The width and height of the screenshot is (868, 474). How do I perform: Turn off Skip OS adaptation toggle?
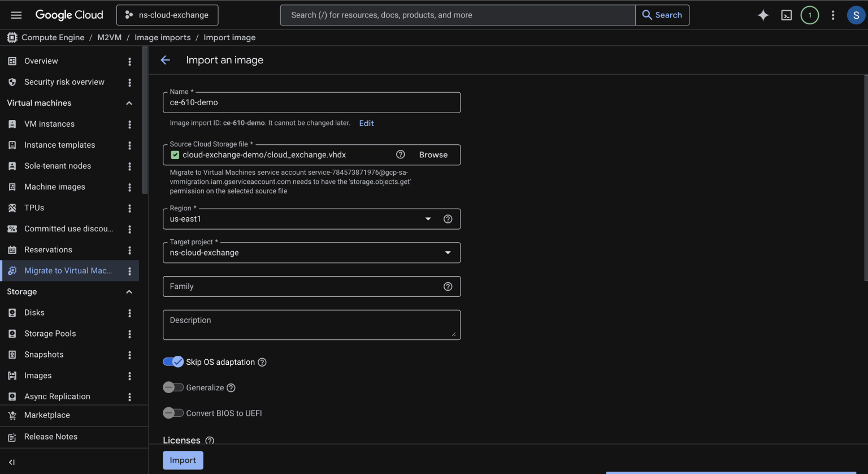(x=173, y=362)
